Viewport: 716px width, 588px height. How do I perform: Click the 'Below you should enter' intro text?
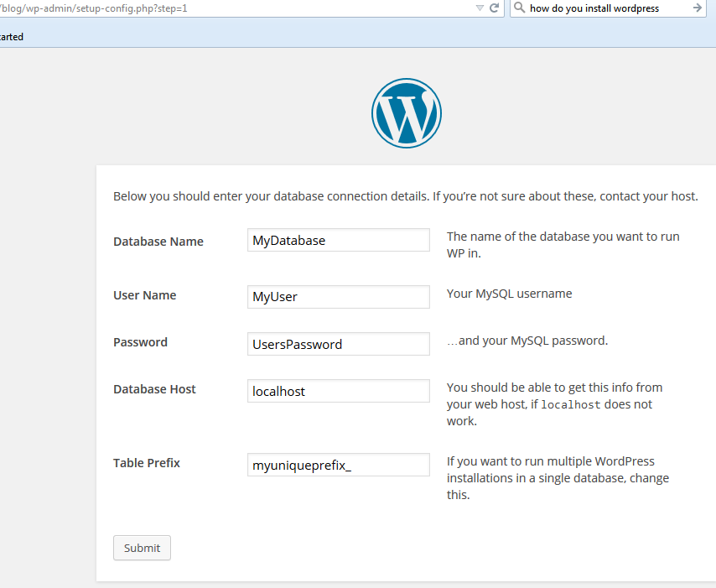click(406, 196)
